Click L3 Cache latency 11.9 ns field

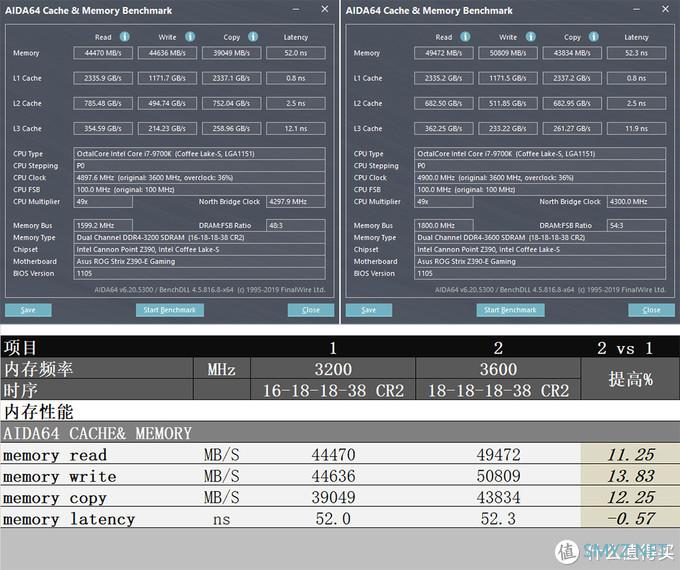tap(637, 129)
